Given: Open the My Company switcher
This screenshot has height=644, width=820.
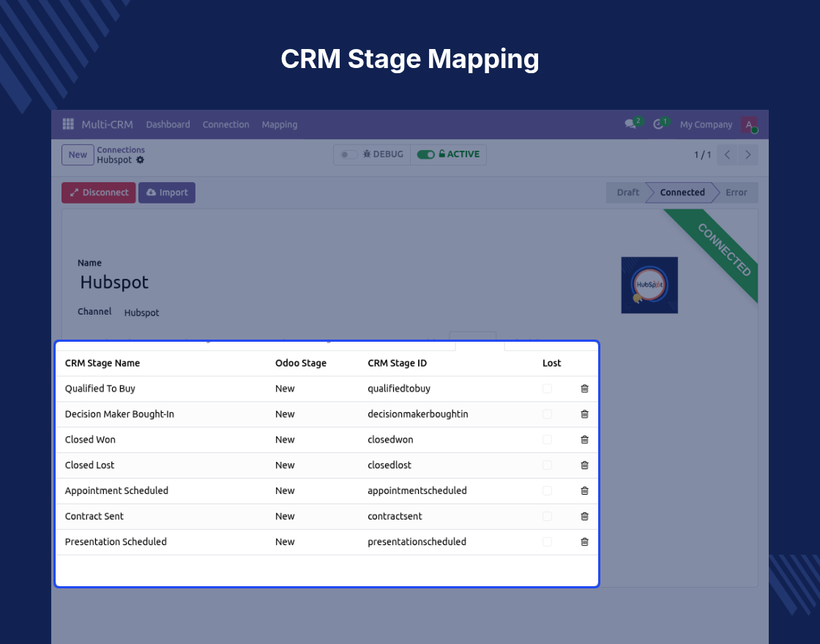Looking at the screenshot, I should point(706,124).
